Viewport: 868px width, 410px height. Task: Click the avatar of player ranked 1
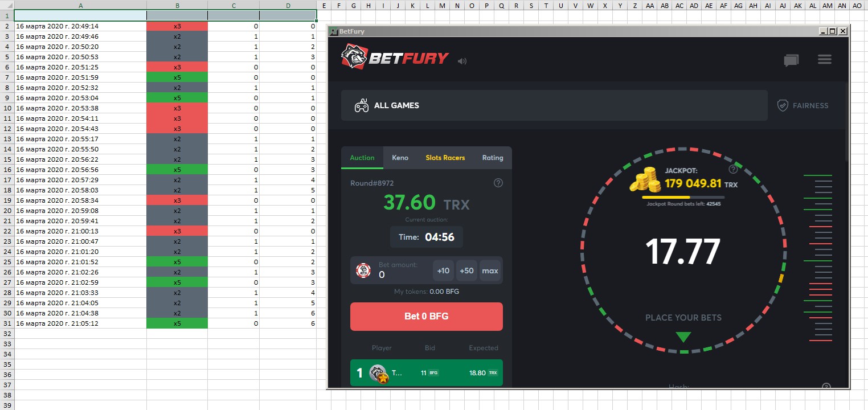(379, 374)
